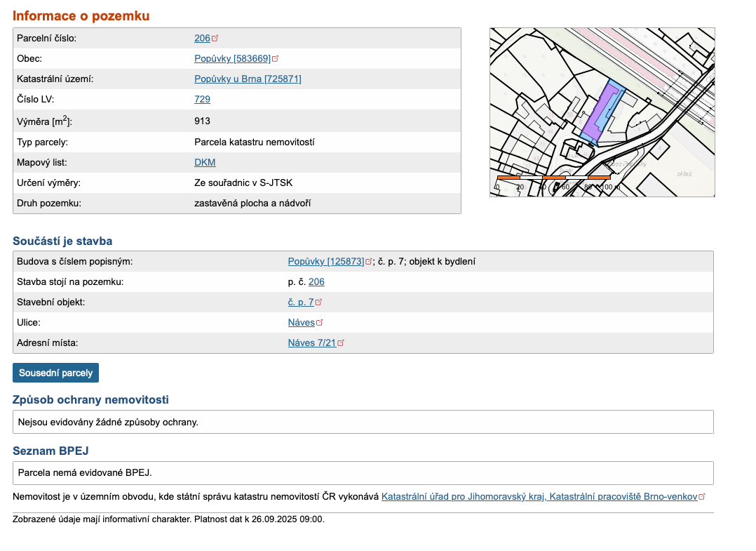This screenshot has width=756, height=551.
Task: Open the Náves 7/21 address link
Action: (311, 343)
